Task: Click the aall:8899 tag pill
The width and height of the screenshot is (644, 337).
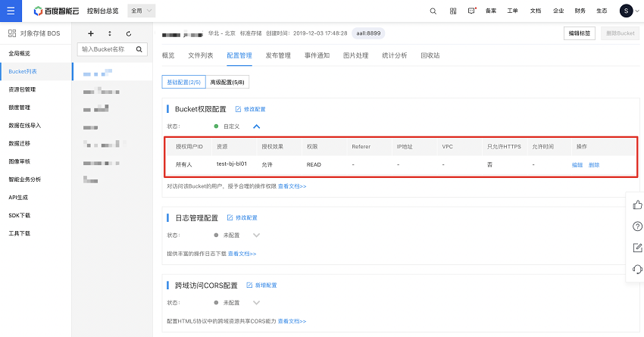Action: point(368,33)
